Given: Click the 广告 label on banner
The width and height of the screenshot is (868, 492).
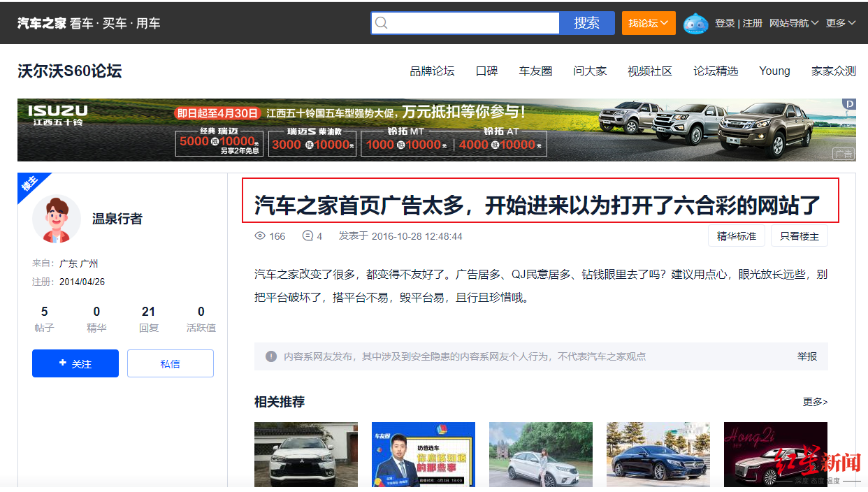Looking at the screenshot, I should pyautogui.click(x=844, y=154).
